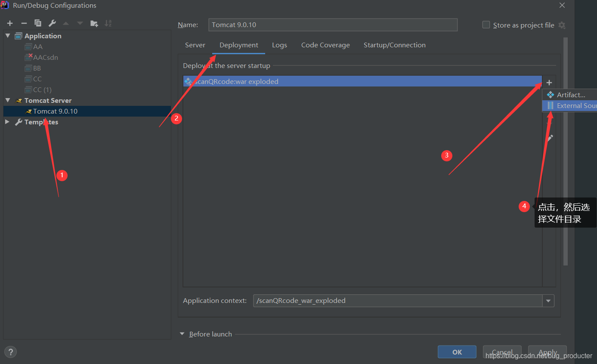The height and width of the screenshot is (364, 597).
Task: Collapse the Application tree node
Action: (x=8, y=36)
